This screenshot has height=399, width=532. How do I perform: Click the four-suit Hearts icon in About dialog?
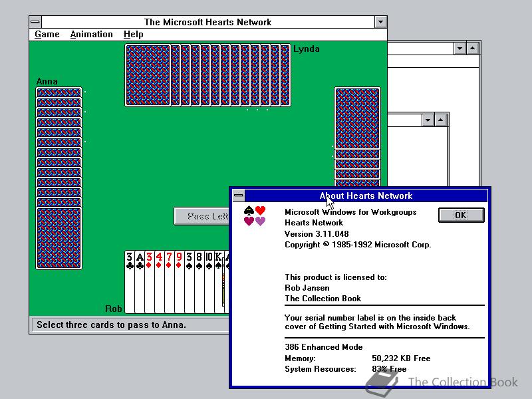coord(255,215)
